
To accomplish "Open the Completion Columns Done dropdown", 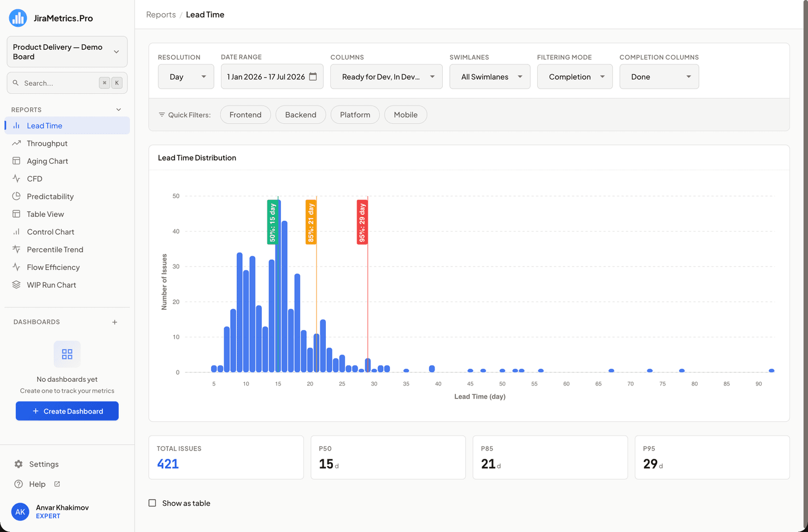I will click(659, 76).
